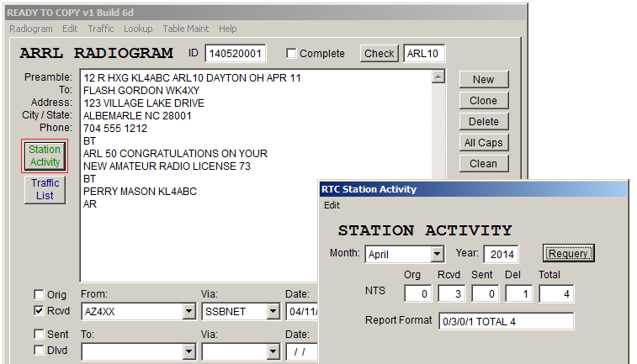Click the NTS Org count field
This screenshot has height=364, width=637.
418,293
